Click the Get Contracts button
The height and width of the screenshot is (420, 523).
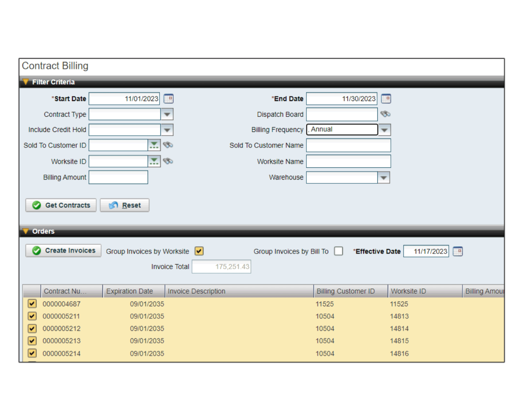[x=61, y=205]
